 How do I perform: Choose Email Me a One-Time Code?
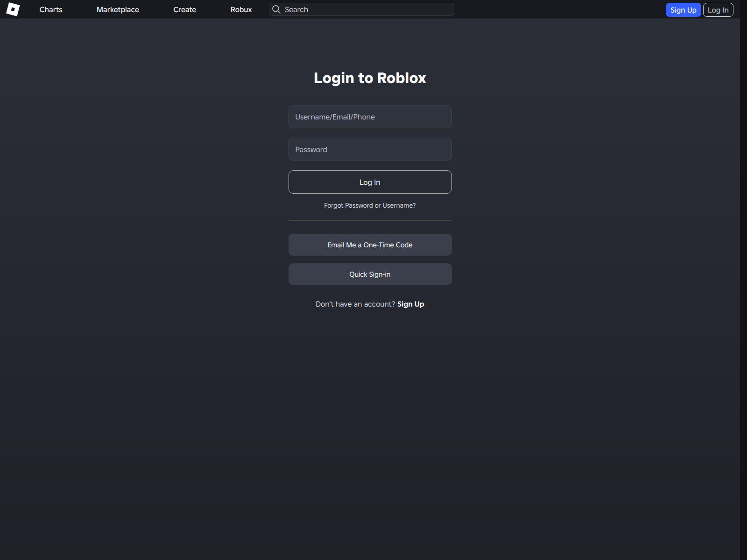tap(370, 245)
